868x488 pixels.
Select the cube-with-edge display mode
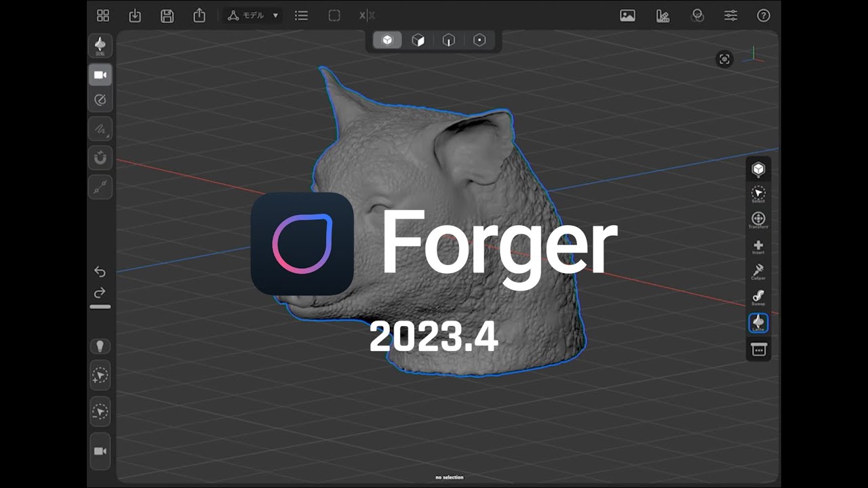449,41
